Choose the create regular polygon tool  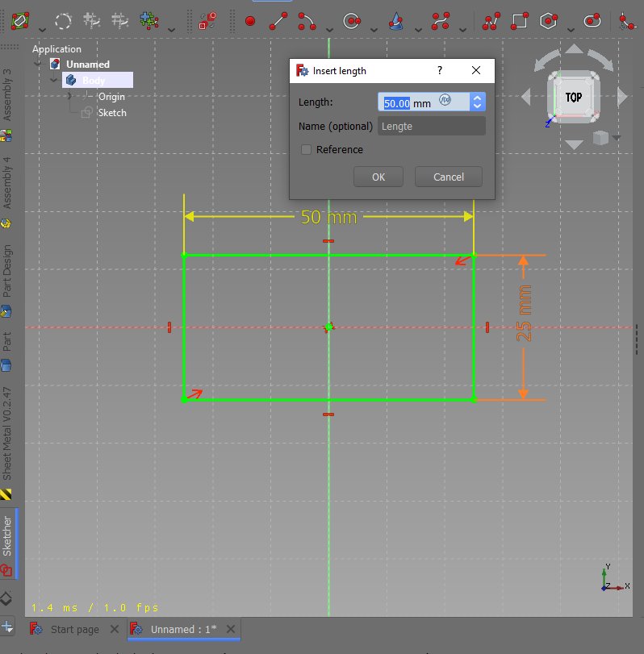[x=549, y=20]
